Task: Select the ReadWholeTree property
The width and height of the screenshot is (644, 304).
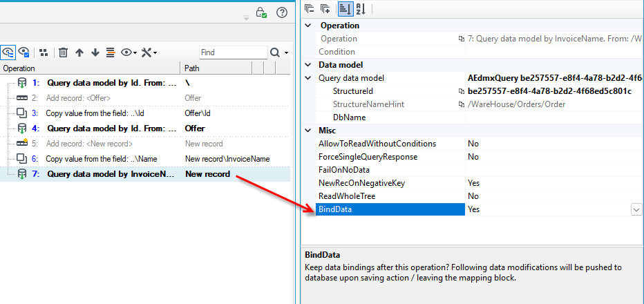Action: point(347,196)
